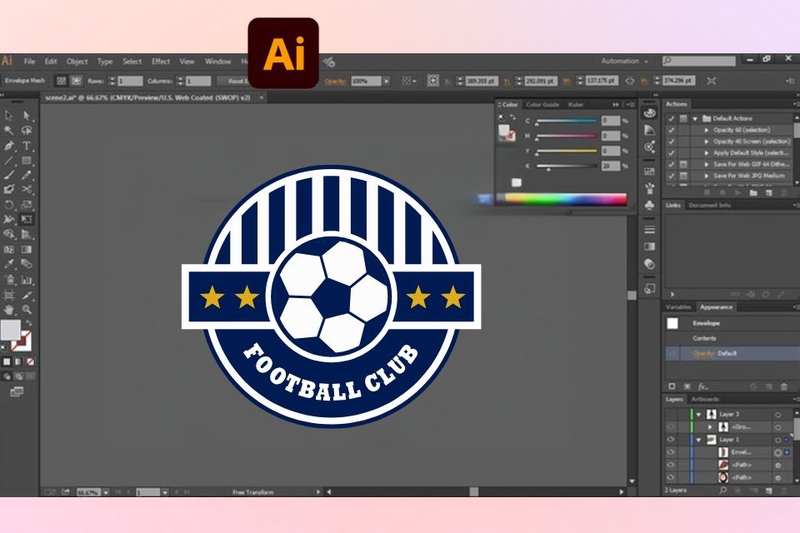Toggle visibility of Opacity Default in Appearance
This screenshot has width=800, height=533.
(672, 353)
